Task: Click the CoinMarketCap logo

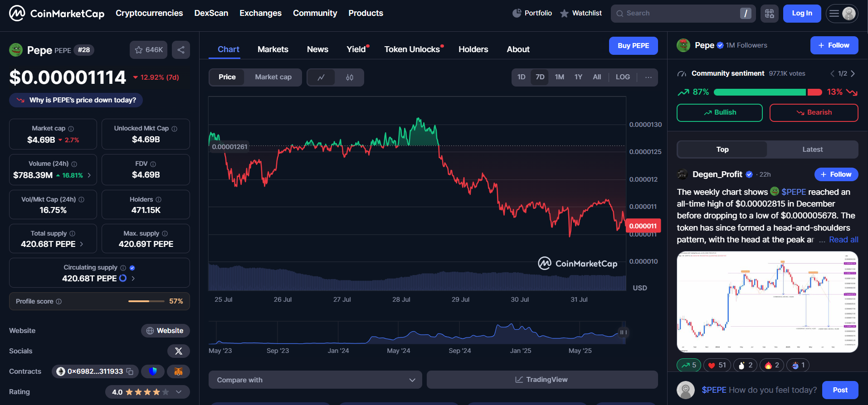Action: click(57, 13)
